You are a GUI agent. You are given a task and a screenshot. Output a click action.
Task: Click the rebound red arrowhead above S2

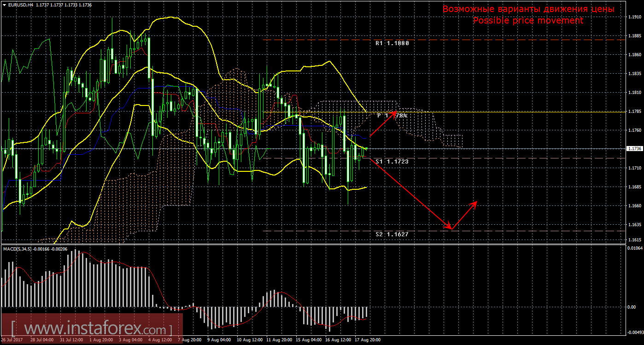[474, 203]
